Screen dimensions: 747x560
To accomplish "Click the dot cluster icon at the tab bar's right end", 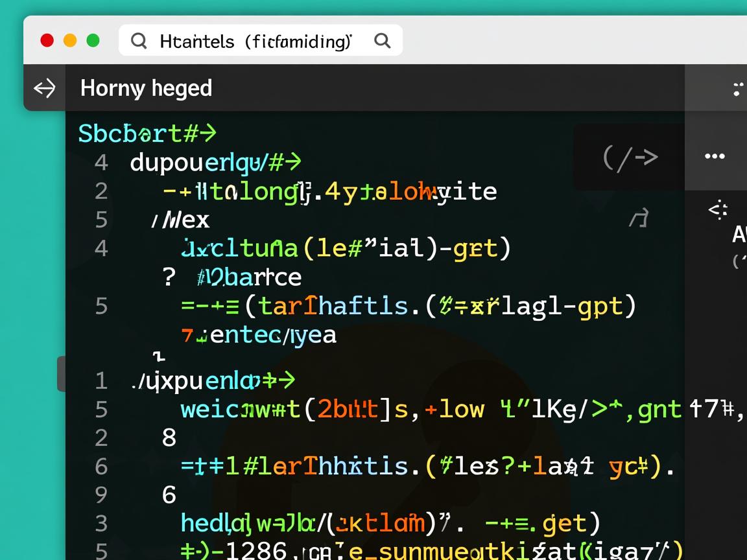I will click(x=738, y=89).
